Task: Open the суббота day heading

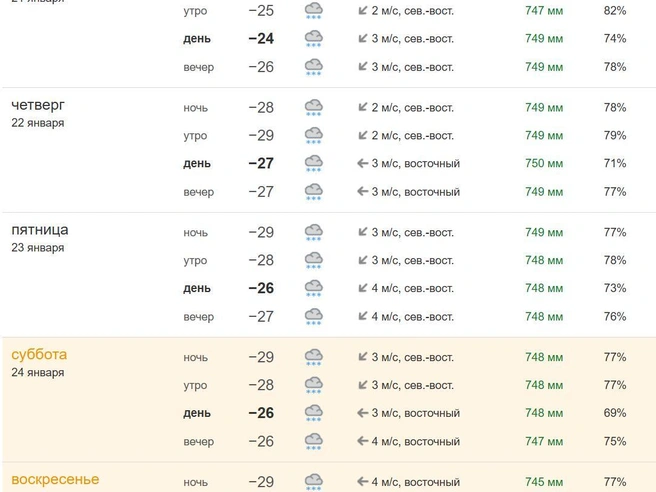Action: (39, 354)
